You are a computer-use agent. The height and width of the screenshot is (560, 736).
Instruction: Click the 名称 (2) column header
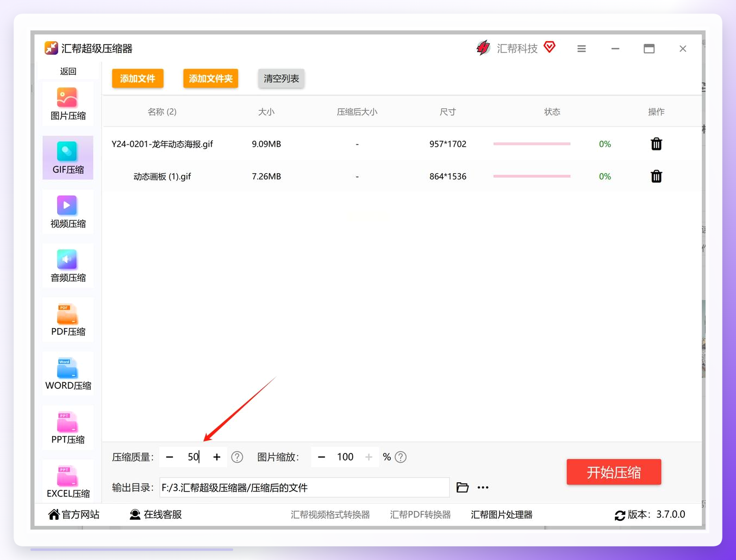click(x=162, y=112)
